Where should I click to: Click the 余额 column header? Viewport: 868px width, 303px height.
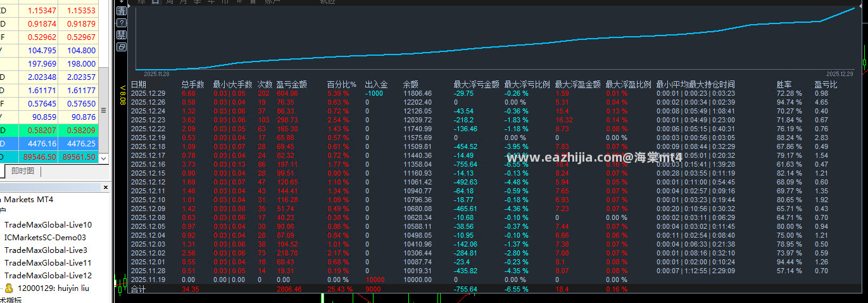tap(410, 84)
